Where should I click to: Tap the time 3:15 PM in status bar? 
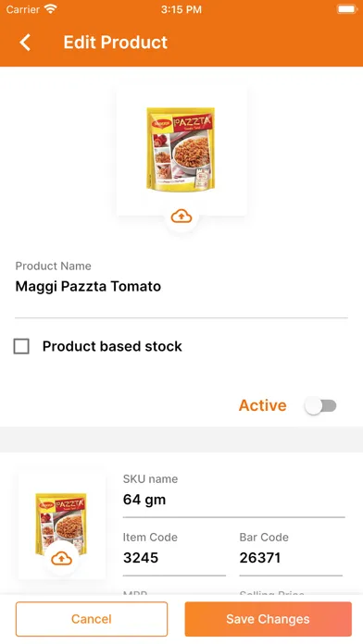181,9
